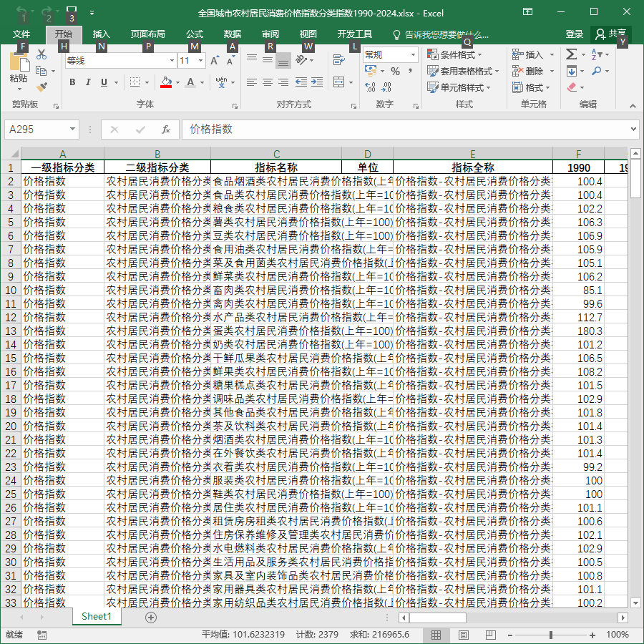Open the insert function fx dialog
Screen dimensions: 644x644
165,130
